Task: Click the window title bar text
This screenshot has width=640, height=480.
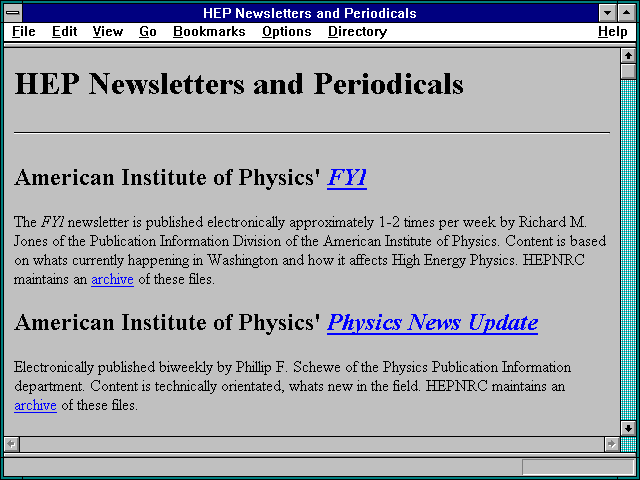Action: (310, 13)
